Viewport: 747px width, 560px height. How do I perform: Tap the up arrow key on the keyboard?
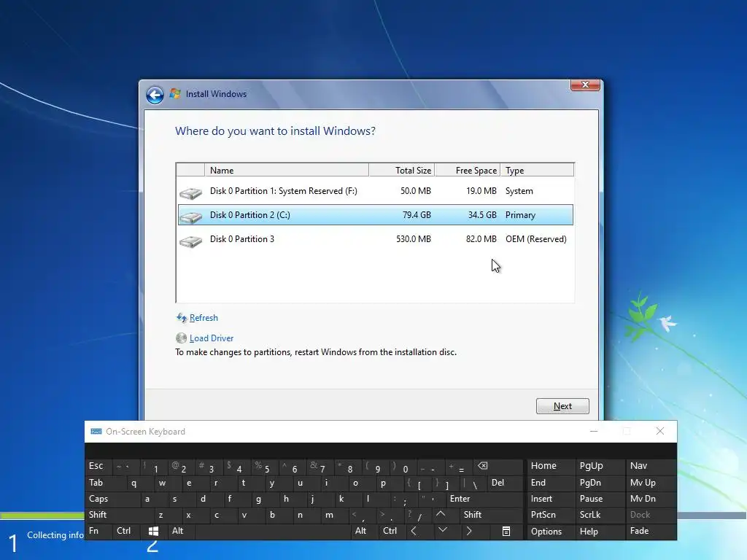441,515
